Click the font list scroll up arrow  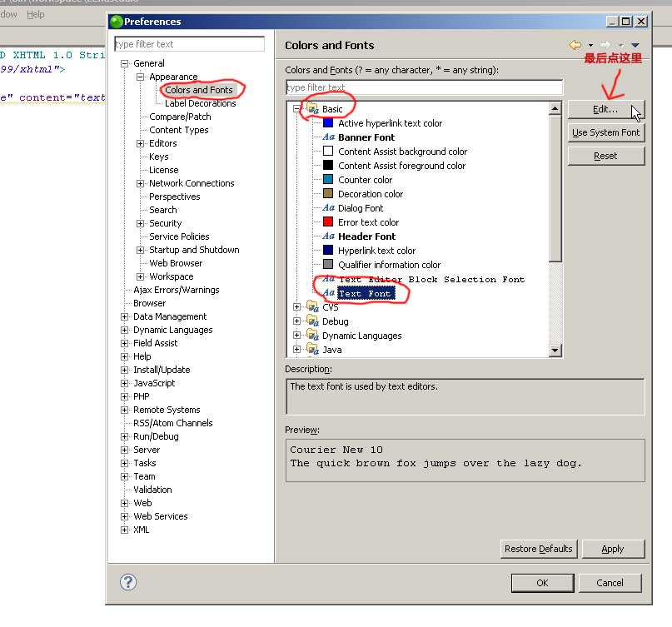point(555,108)
